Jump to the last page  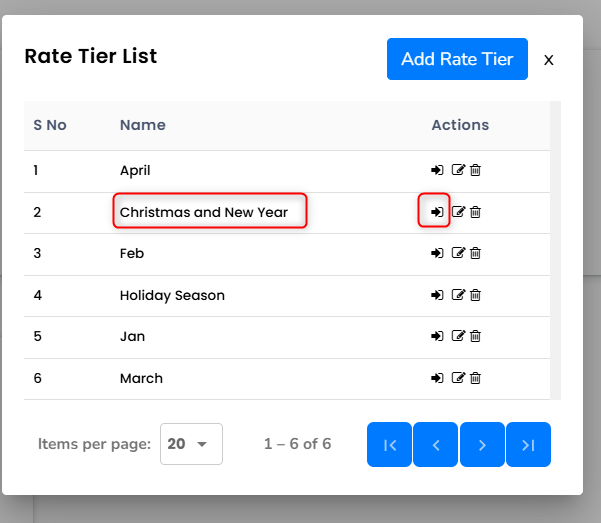pyautogui.click(x=528, y=445)
